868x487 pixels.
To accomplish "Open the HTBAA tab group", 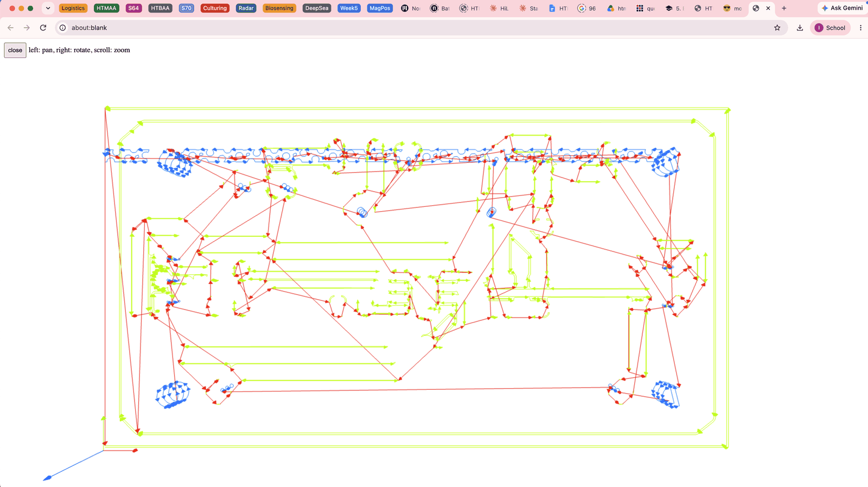I will [160, 8].
